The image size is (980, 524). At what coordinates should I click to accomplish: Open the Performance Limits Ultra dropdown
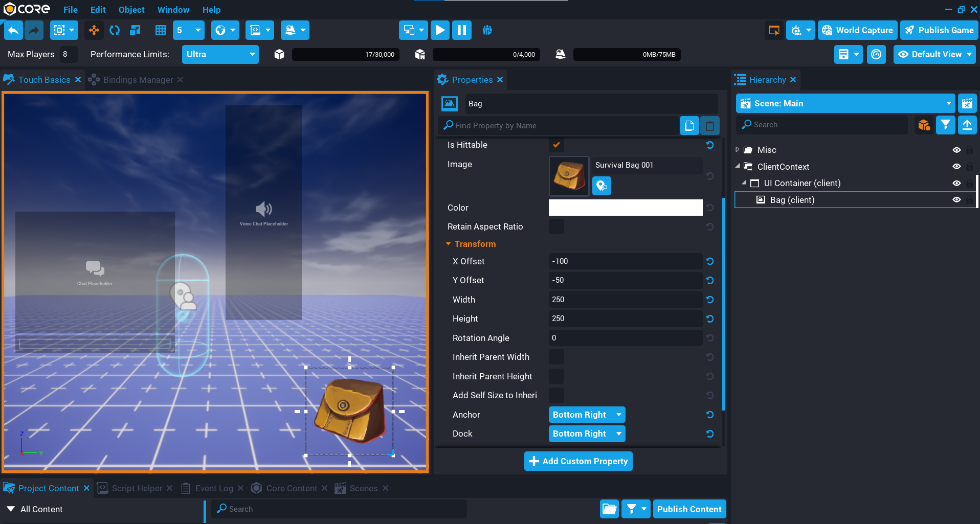click(220, 54)
